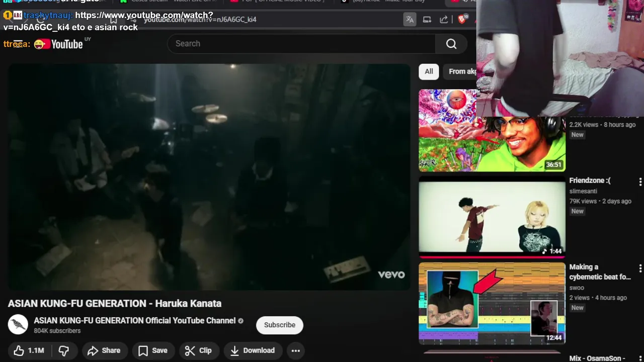Open the swoo channel name
The width and height of the screenshot is (644, 362).
577,288
